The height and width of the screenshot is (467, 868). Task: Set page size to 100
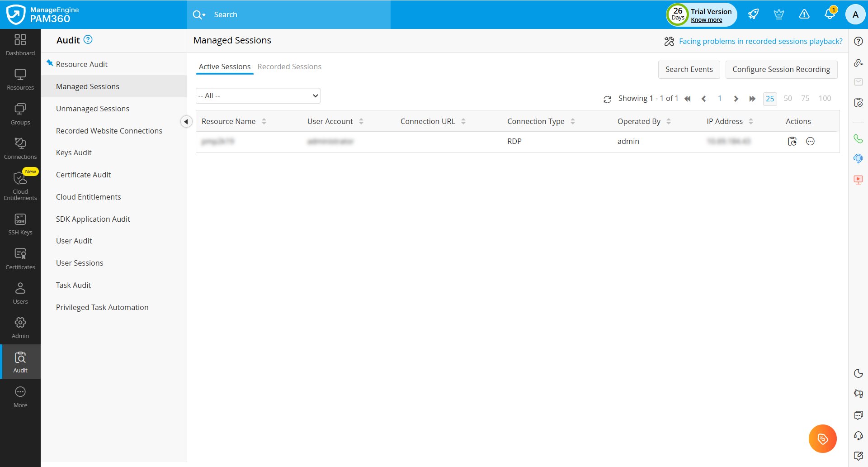[x=825, y=98]
